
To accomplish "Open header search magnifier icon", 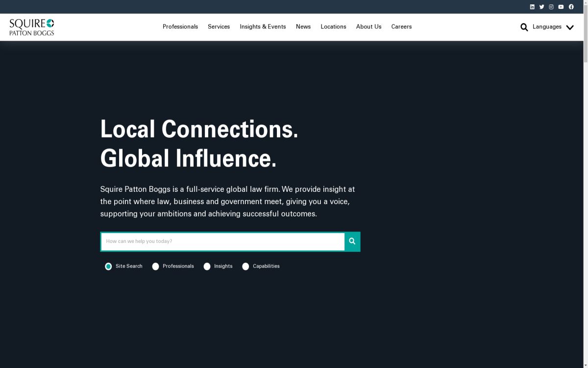I will (x=524, y=27).
